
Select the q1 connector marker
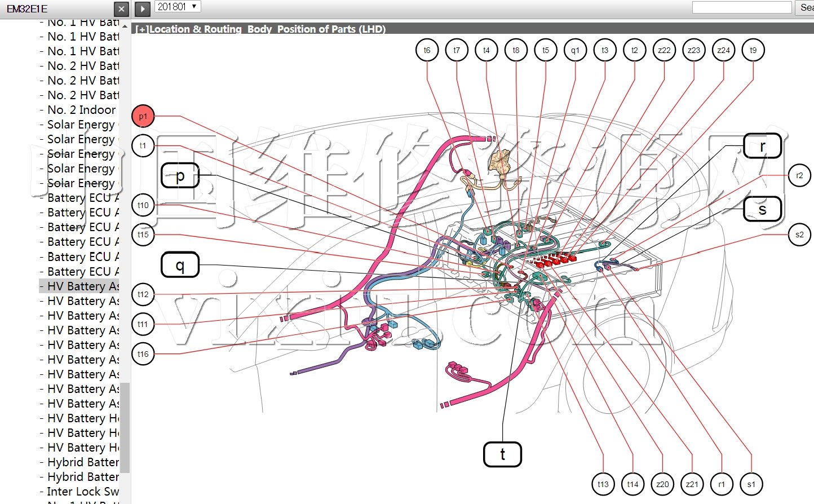pos(575,50)
